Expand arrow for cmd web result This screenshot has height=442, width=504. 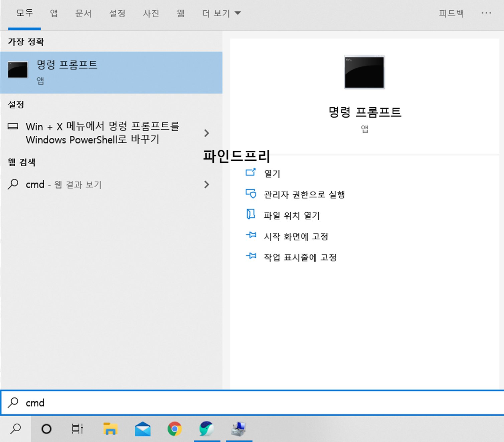(x=207, y=185)
